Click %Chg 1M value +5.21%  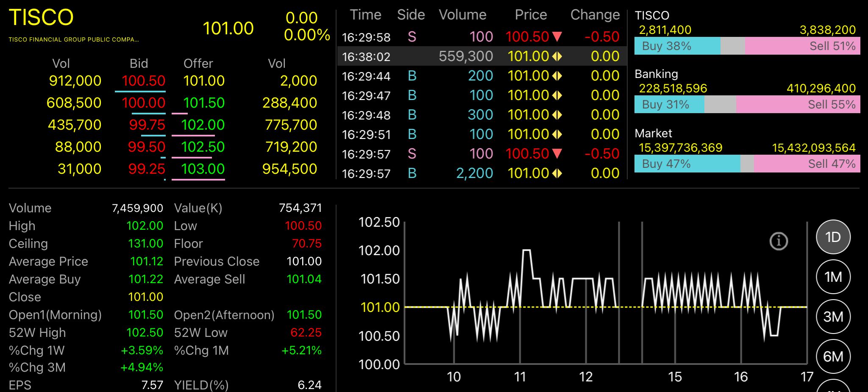pos(301,350)
